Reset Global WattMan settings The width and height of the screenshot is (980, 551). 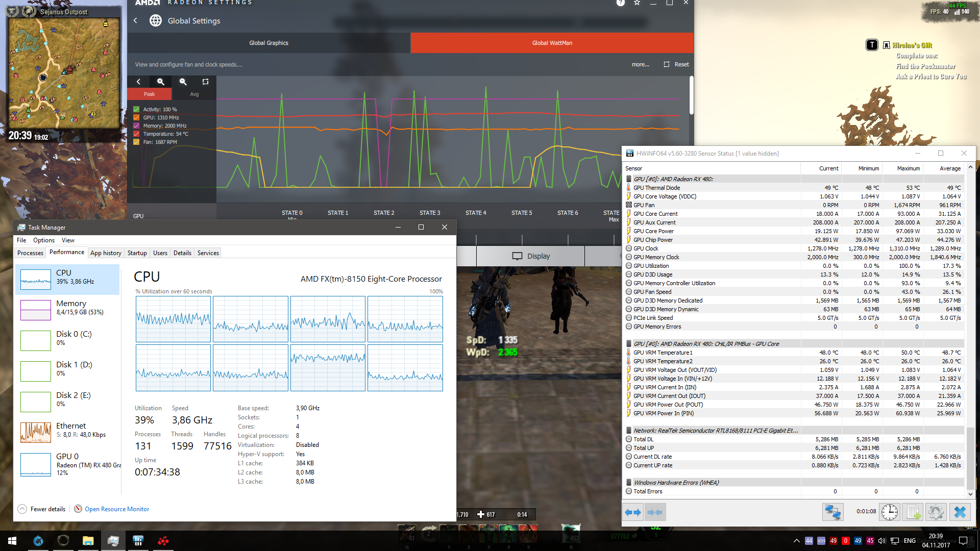[675, 64]
